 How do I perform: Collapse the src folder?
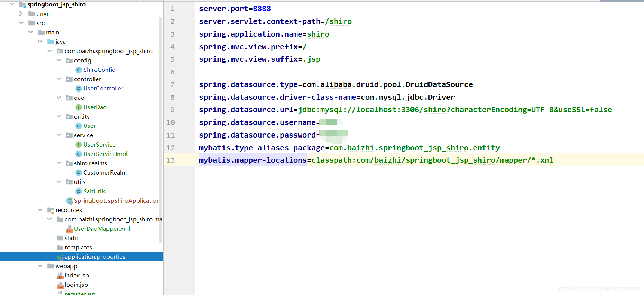pyautogui.click(x=21, y=23)
